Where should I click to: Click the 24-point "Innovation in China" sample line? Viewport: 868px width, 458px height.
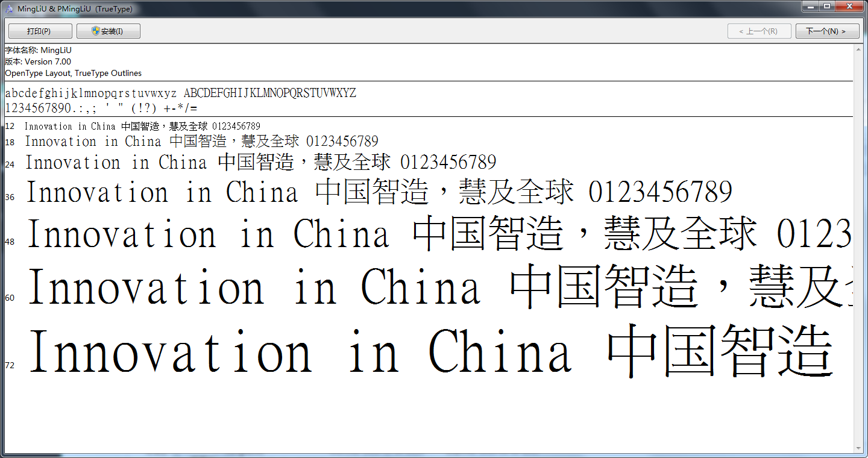pyautogui.click(x=260, y=162)
